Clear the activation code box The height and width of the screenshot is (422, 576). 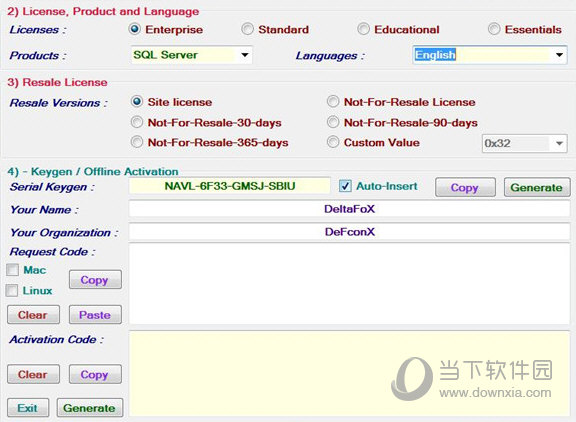pyautogui.click(x=33, y=374)
